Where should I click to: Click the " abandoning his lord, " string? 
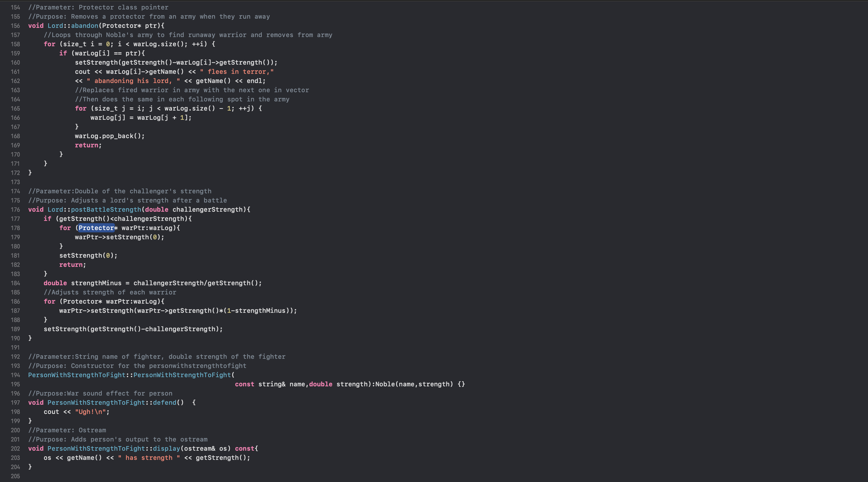click(133, 81)
